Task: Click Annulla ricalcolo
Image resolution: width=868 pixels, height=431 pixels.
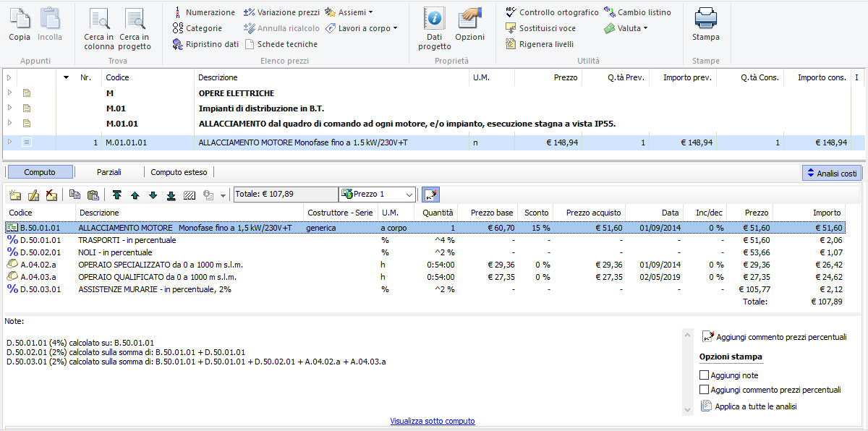Action: (x=281, y=28)
